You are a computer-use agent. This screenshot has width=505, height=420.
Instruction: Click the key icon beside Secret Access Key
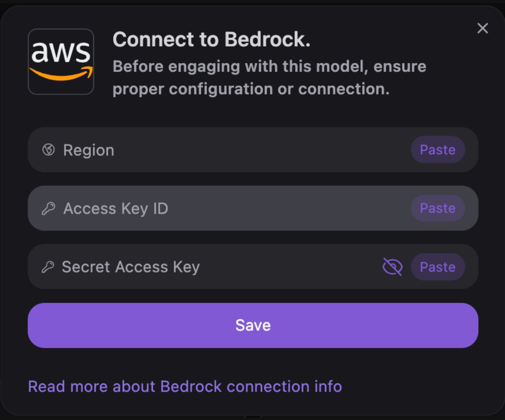click(x=47, y=267)
